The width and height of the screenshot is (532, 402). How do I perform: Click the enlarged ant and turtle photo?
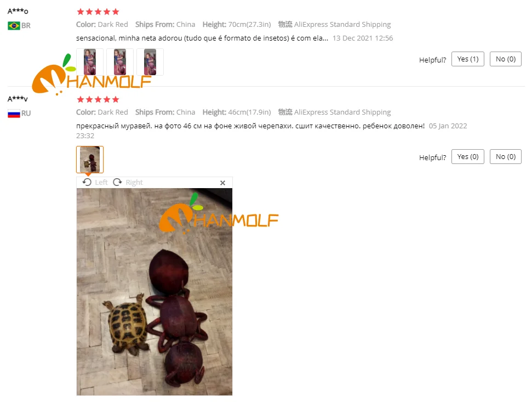(155, 292)
